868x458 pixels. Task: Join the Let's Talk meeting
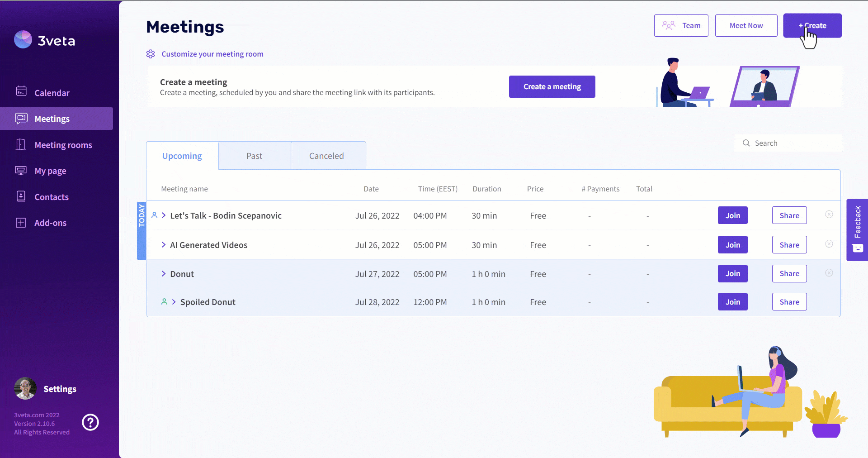click(733, 215)
